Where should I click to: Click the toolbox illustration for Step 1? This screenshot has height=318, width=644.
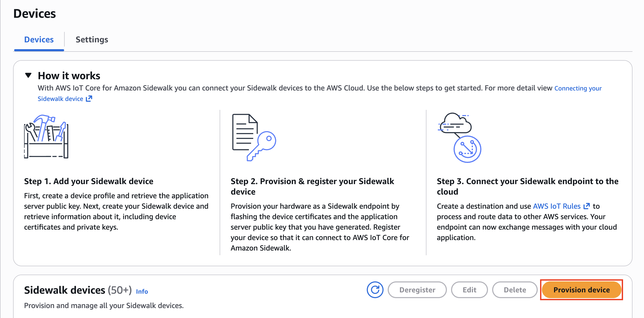pyautogui.click(x=46, y=137)
